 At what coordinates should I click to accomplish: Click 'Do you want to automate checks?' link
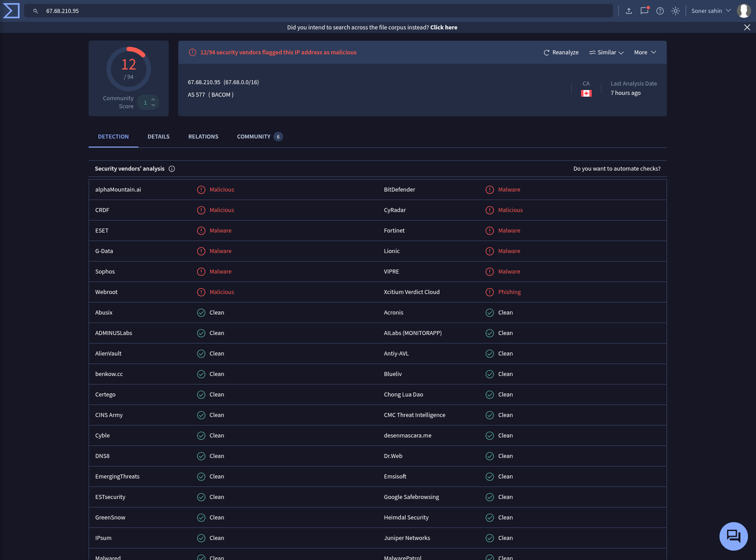point(617,169)
